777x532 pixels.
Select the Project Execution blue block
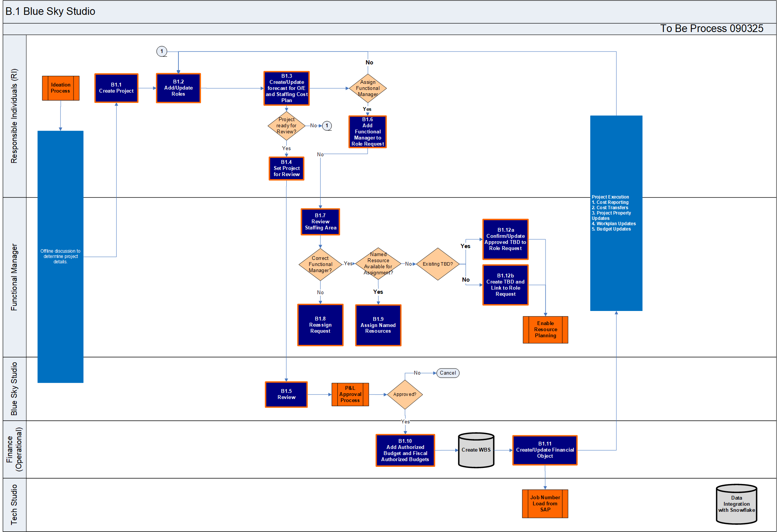click(x=616, y=213)
